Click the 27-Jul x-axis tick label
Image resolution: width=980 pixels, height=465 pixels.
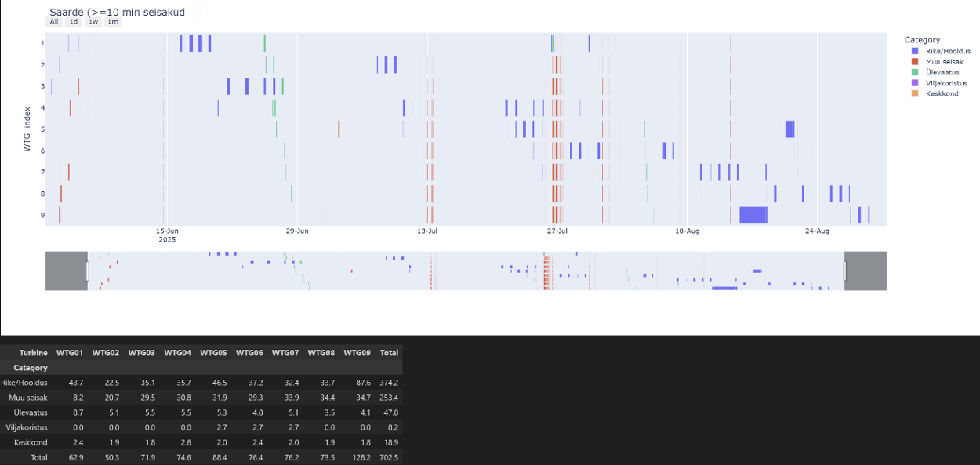point(557,231)
